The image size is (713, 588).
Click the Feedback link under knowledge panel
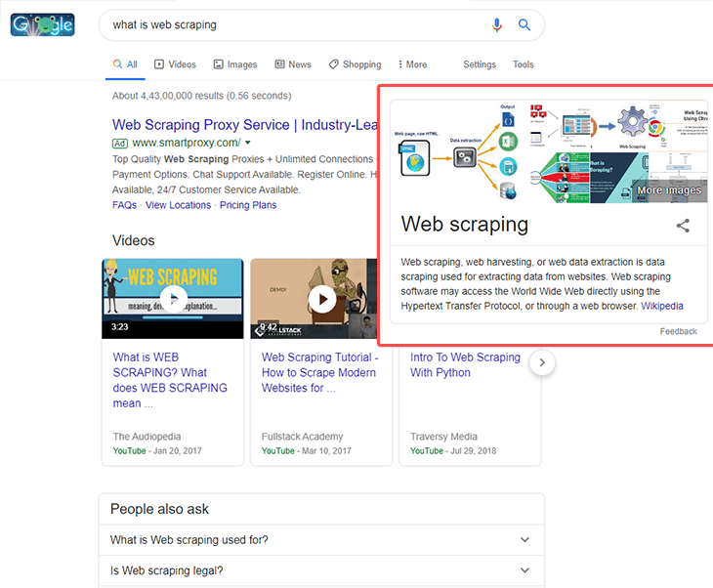pyautogui.click(x=678, y=331)
